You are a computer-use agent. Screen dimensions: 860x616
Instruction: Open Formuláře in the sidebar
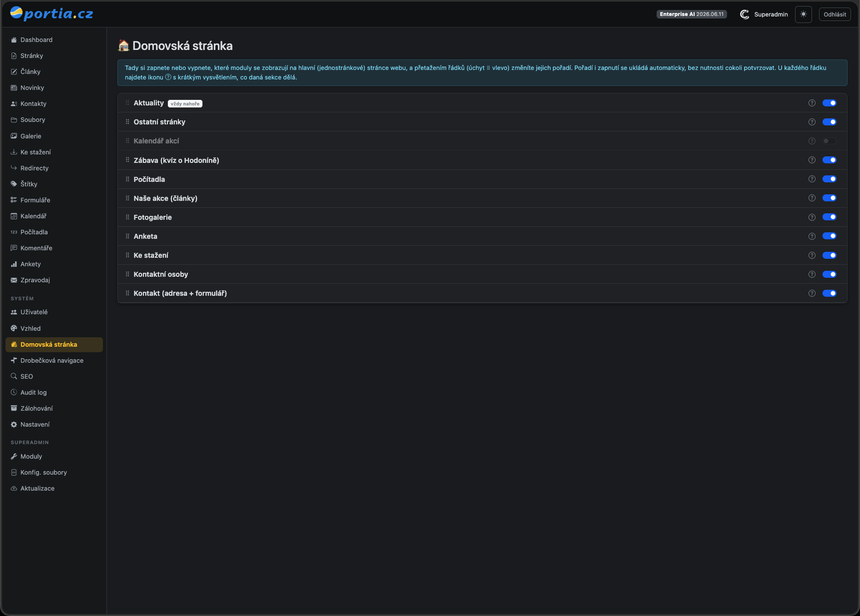click(x=54, y=200)
